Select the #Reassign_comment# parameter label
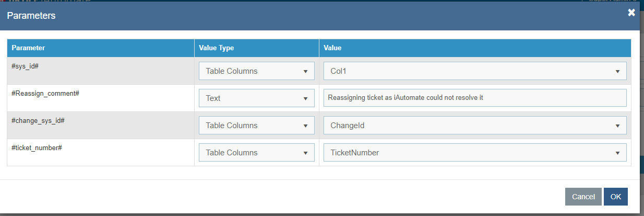Viewport: 644px width, 216px height. (45, 93)
